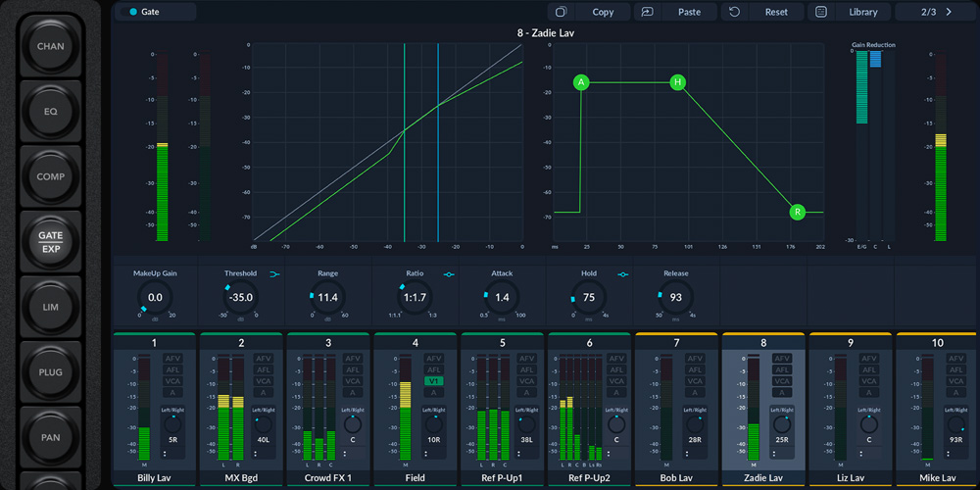Open the dots menu under Ref P-Up1 pan

pos(518,454)
